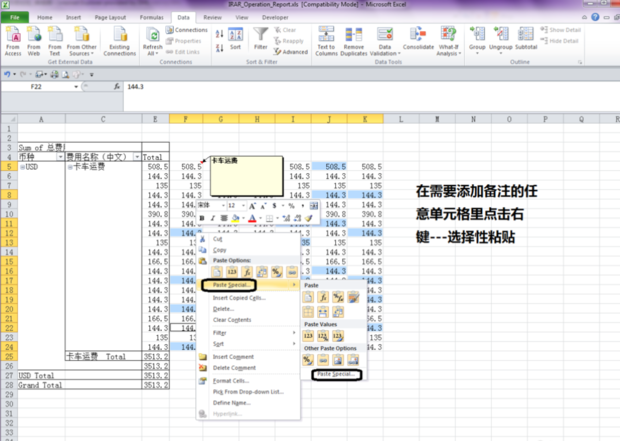Click Paste Special at bottom of submenu
Screen dimensions: 620x441
[334, 374]
